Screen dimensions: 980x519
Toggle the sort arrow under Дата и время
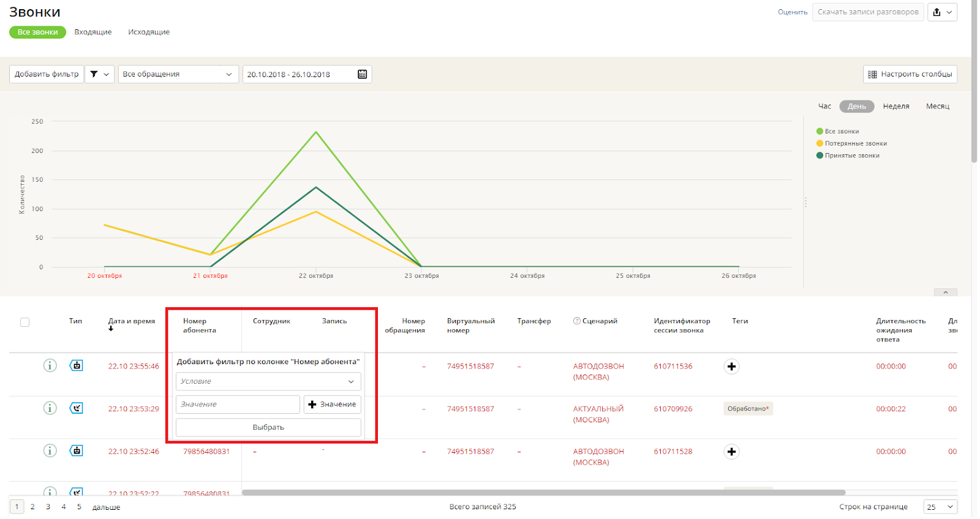click(111, 329)
